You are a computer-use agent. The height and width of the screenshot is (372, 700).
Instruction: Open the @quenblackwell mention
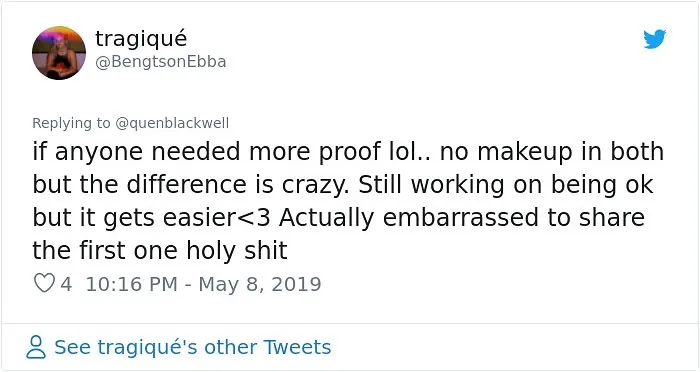tap(172, 123)
